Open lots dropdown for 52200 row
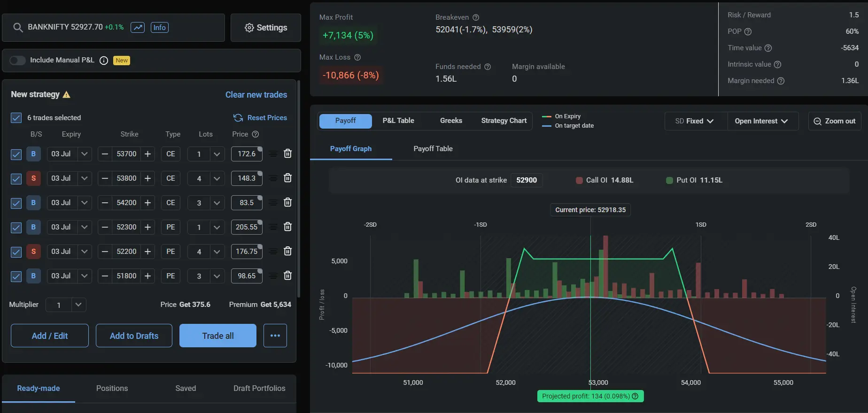The image size is (868, 413). click(x=217, y=252)
